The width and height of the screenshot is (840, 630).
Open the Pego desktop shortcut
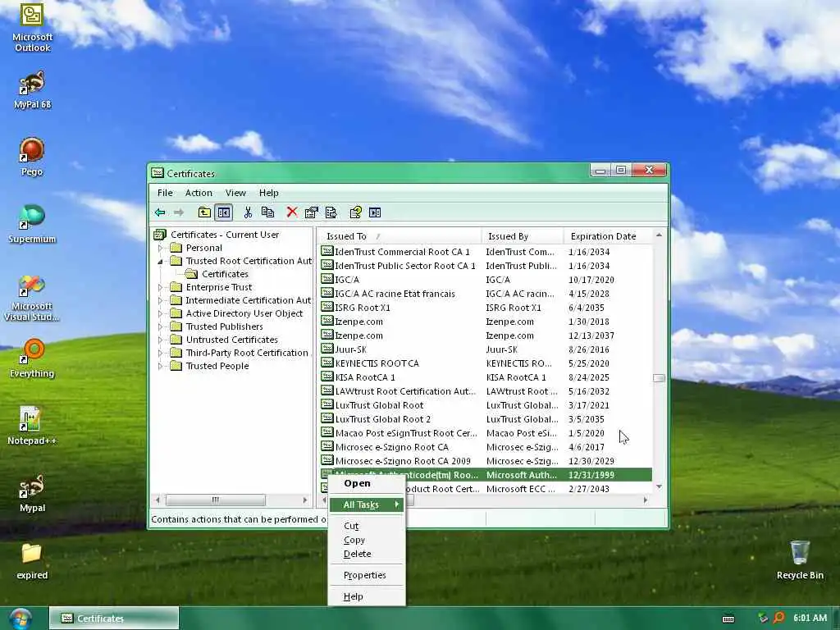(x=32, y=157)
